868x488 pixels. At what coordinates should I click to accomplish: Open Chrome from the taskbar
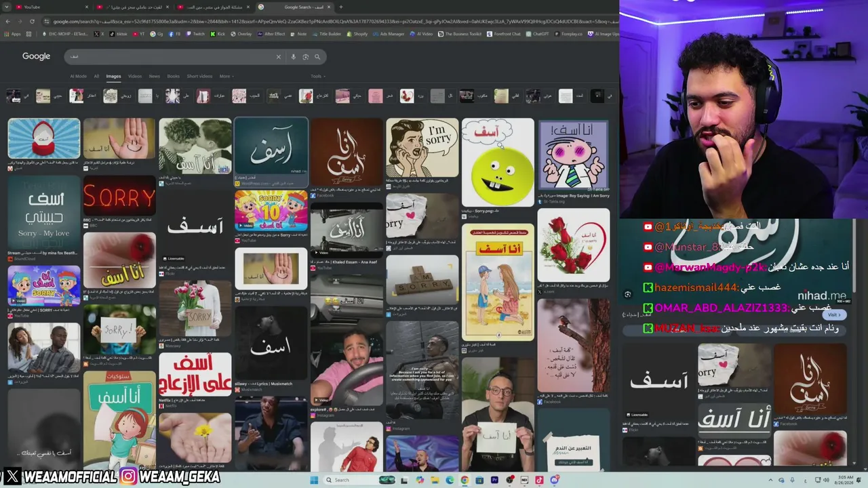point(465,480)
